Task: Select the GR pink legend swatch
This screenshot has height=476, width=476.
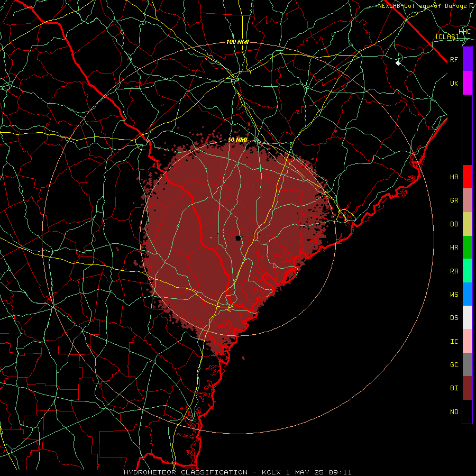Action: click(467, 200)
